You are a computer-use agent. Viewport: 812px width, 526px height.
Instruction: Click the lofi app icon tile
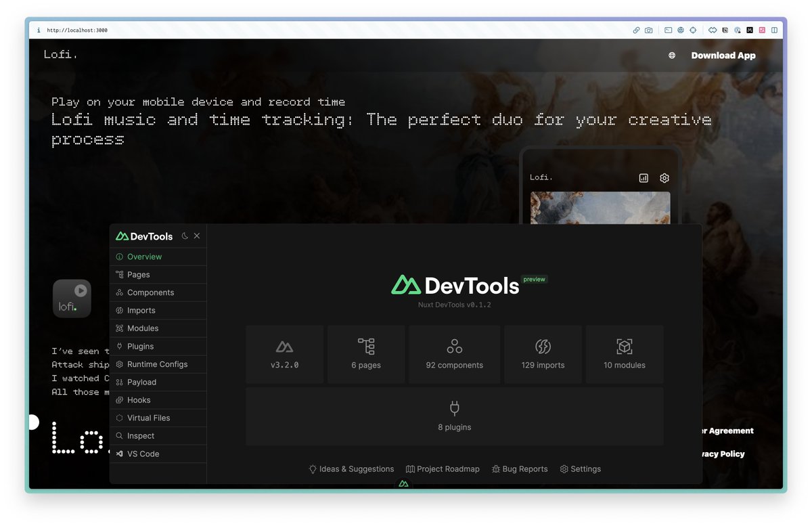72,299
